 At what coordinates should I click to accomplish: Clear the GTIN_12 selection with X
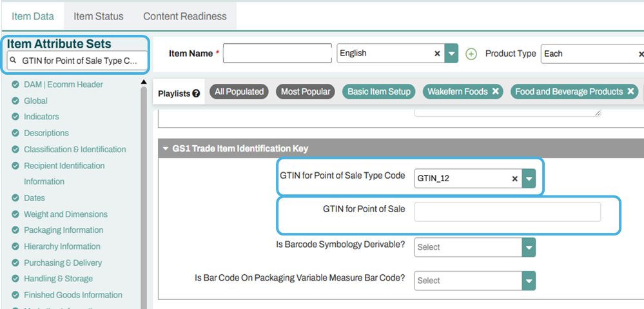(514, 179)
